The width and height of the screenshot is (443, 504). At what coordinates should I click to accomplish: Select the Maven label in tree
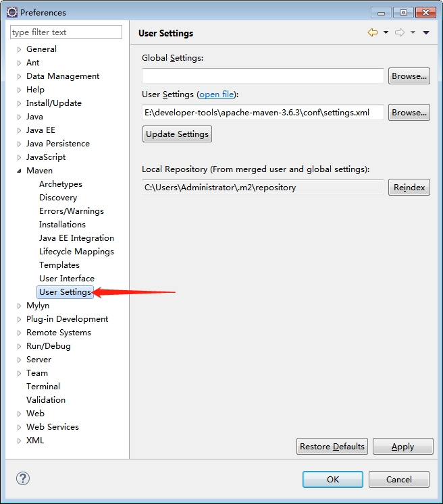(x=39, y=171)
